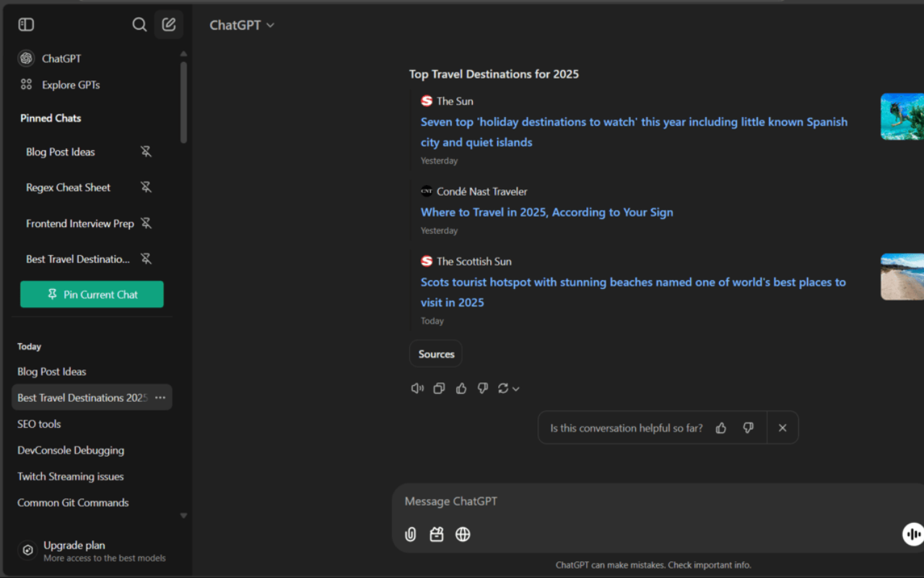Open pinned Regex Cheat Sheet chat
This screenshot has width=924, height=578.
coord(69,187)
